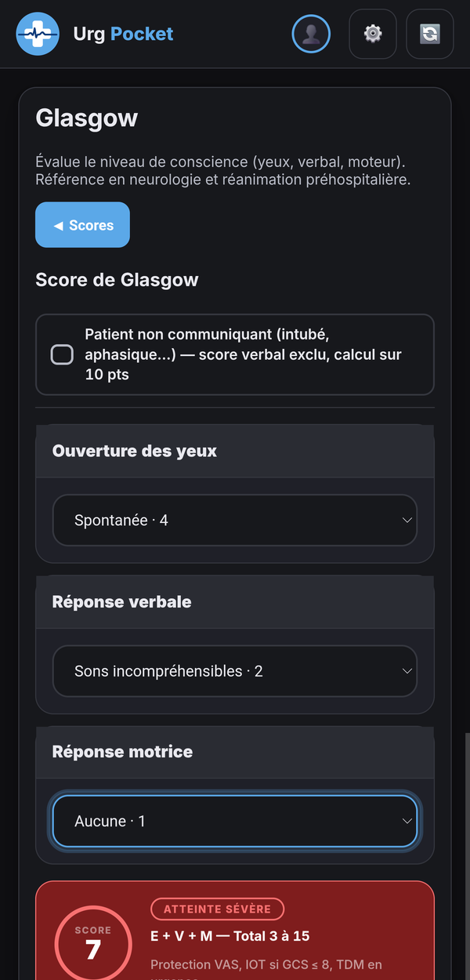Click the Glasgow page heading
Image resolution: width=470 pixels, height=980 pixels.
click(86, 118)
